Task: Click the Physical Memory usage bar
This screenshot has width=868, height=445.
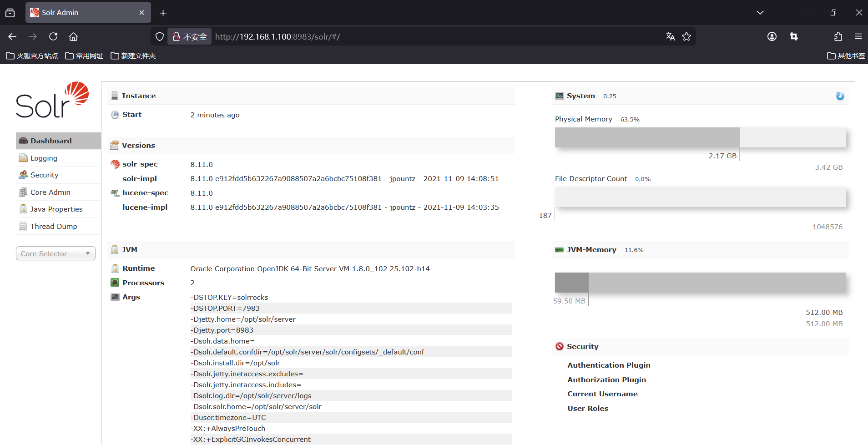Action: click(700, 137)
